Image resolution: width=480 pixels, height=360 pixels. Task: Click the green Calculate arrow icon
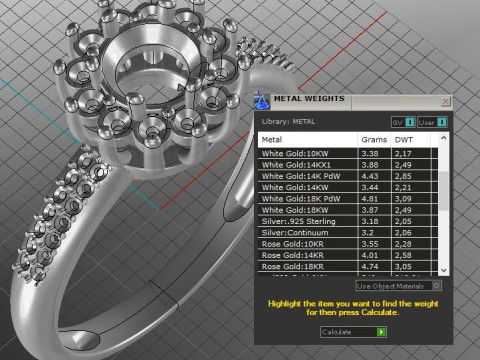[x=381, y=332]
